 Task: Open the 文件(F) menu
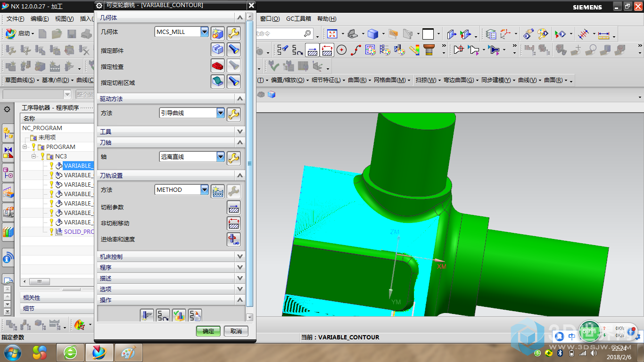(16, 19)
